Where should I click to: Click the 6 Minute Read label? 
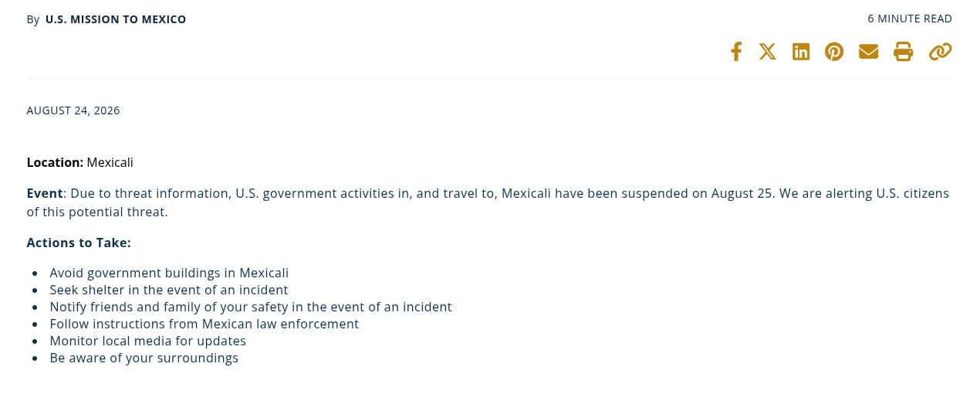coord(910,19)
